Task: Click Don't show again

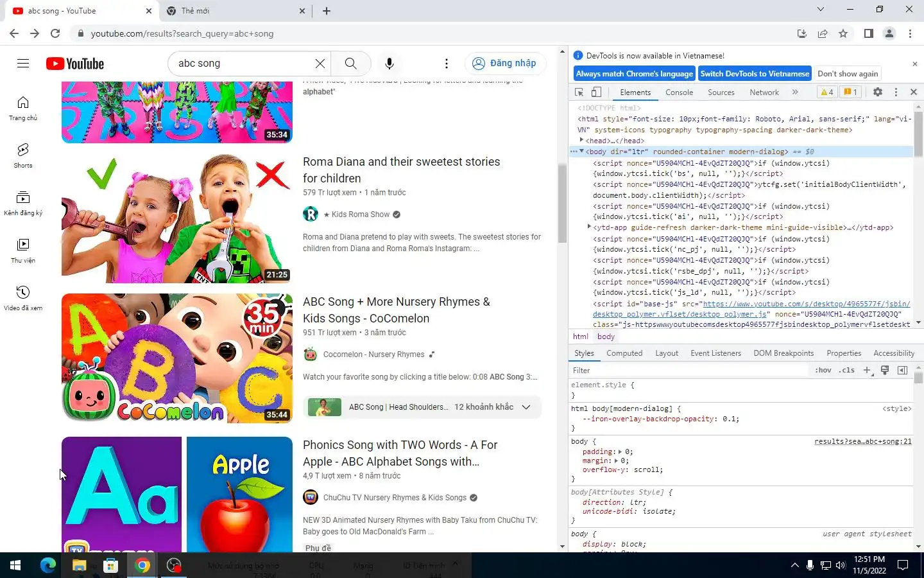Action: click(848, 74)
